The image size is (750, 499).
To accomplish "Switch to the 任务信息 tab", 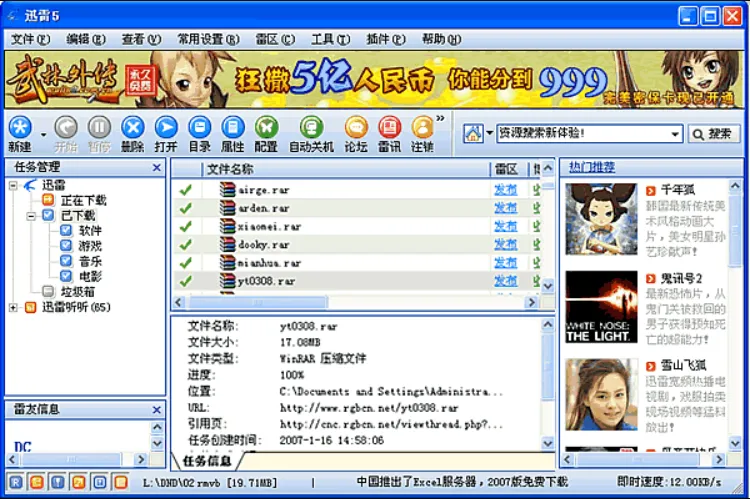I will tap(207, 461).
